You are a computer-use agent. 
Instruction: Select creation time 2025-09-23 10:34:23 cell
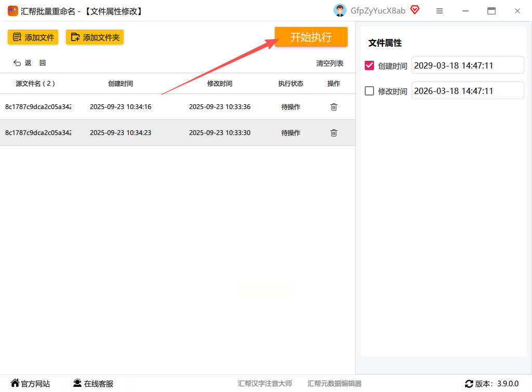(x=121, y=133)
